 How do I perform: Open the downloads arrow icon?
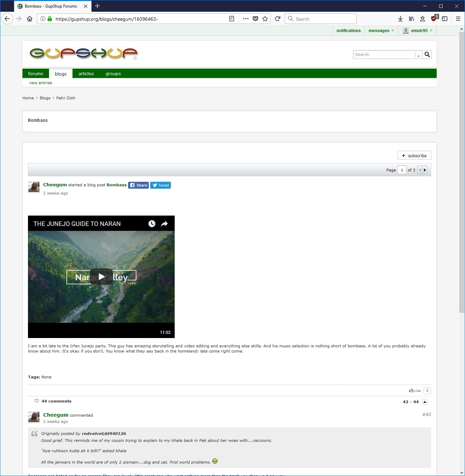tap(400, 19)
